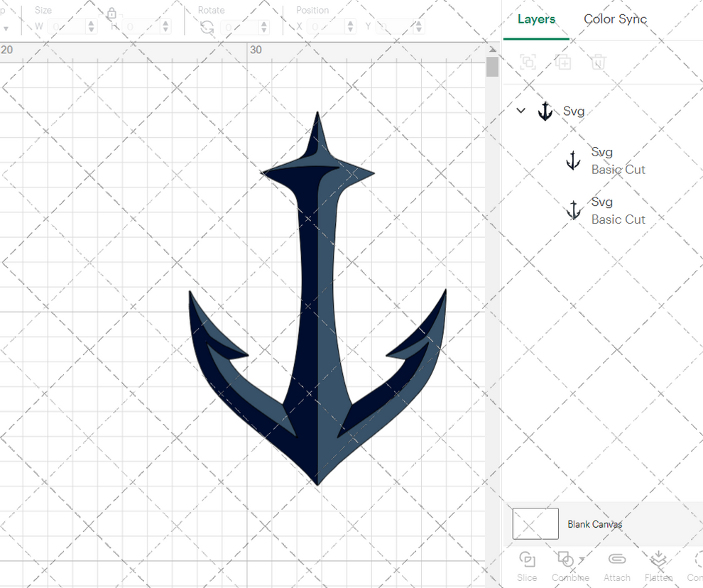Click the canvas vertical scrollbar thumb
The image size is (703, 588).
tap(492, 66)
